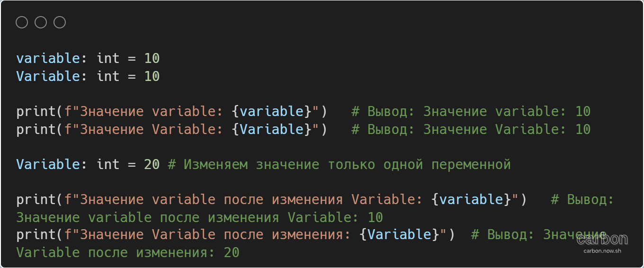The image size is (644, 268).
Task: Click the "# Вывод: Значение variable: 10" comment
Action: point(471,112)
